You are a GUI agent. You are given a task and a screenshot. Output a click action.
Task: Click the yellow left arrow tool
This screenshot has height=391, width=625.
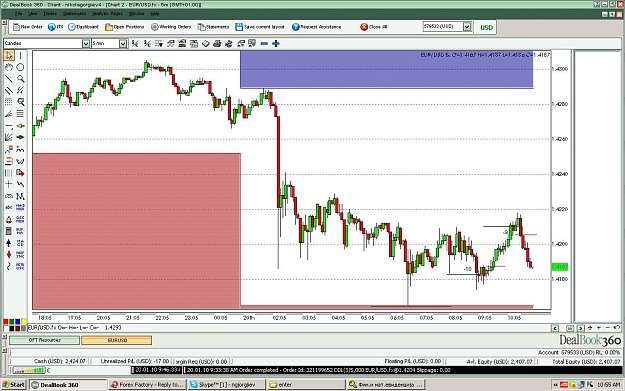(20, 126)
